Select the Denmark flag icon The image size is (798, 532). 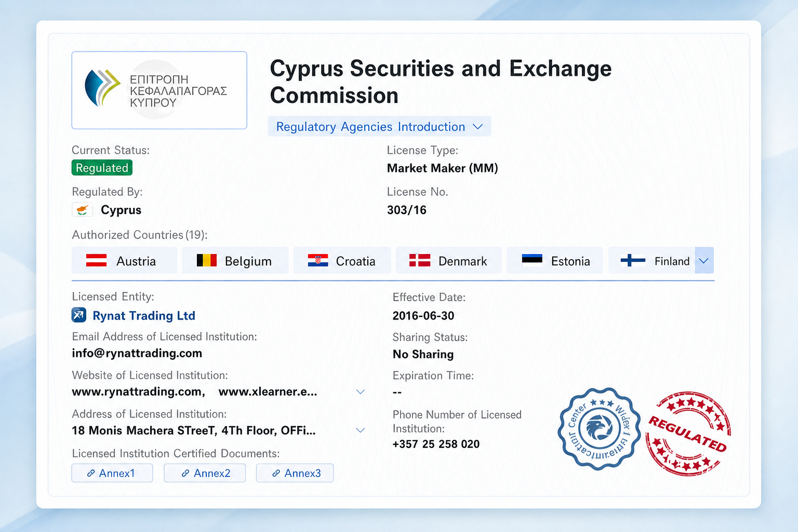point(420,260)
